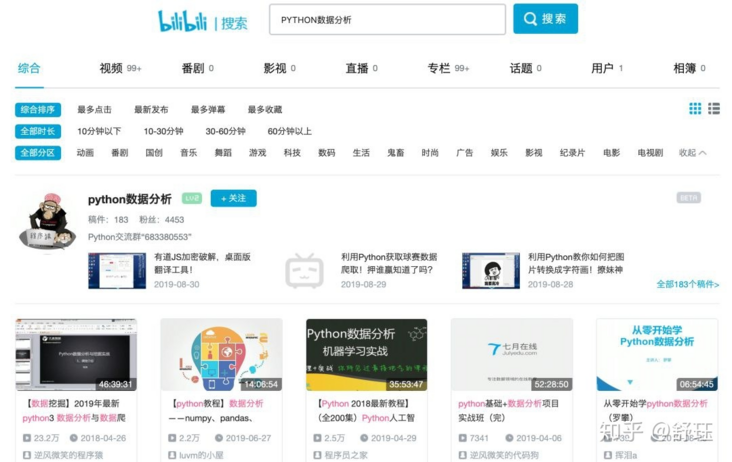
Task: Switch to the 视频 tab
Action: tap(120, 68)
